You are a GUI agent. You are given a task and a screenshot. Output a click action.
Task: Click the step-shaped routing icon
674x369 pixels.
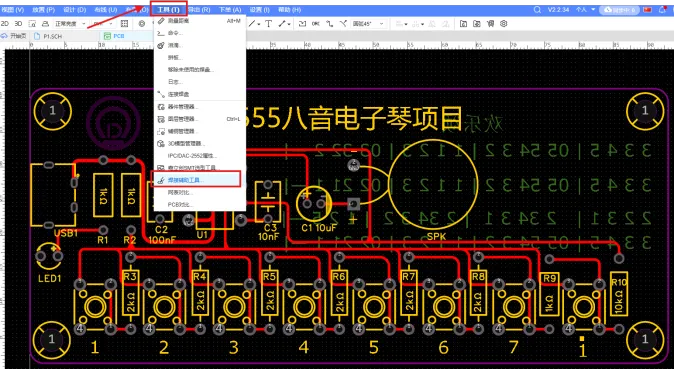pyautogui.click(x=329, y=24)
